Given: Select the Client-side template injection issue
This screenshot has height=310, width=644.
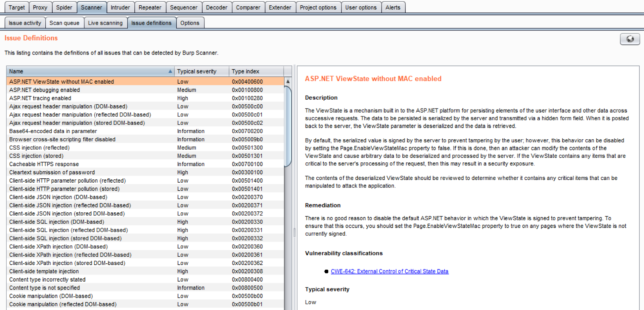Looking at the screenshot, I should 44,271.
